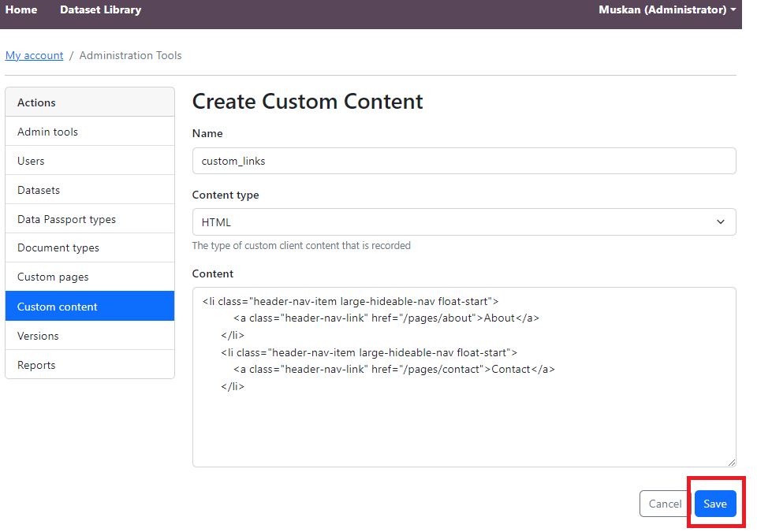Click the My account breadcrumb link
This screenshot has width=757, height=532.
click(34, 55)
